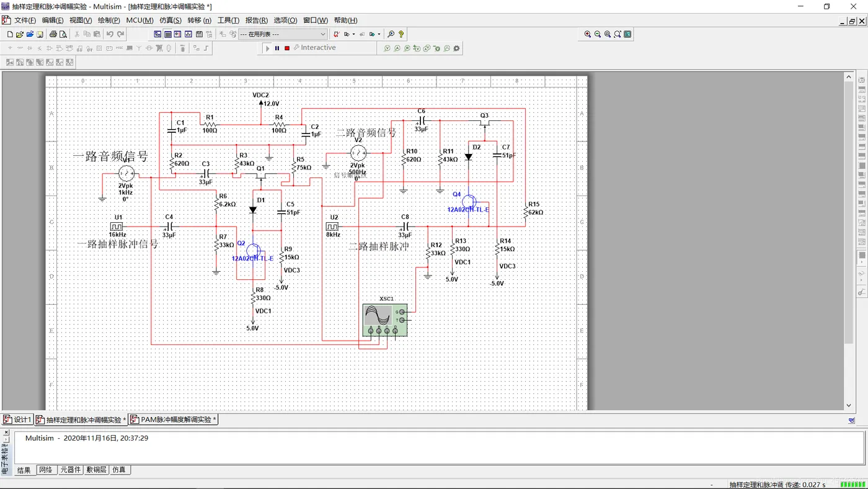868x489 pixels.
Task: Click the Place Transistor component icon
Action: tap(40, 48)
